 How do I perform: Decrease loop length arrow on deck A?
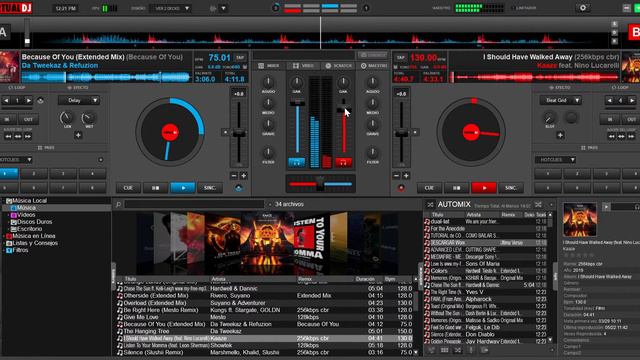6,100
